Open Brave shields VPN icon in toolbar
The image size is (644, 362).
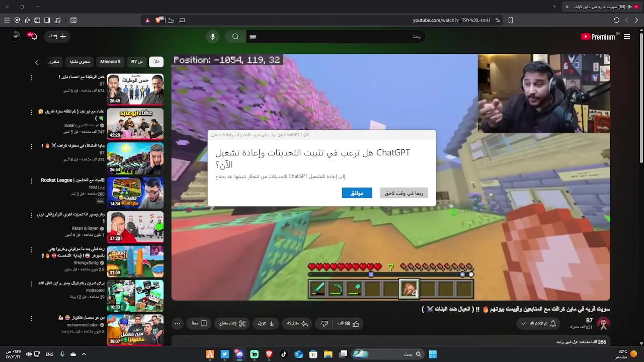[x=17, y=20]
